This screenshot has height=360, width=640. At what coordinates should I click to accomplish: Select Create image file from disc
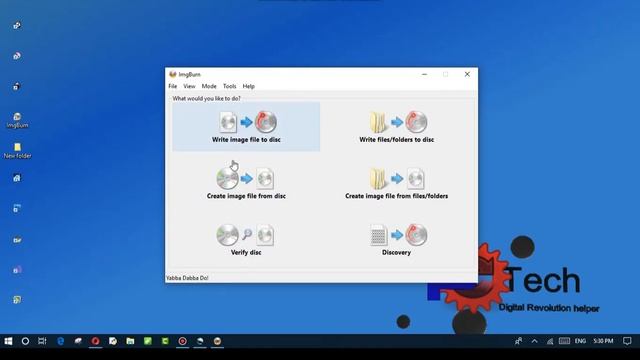[246, 183]
